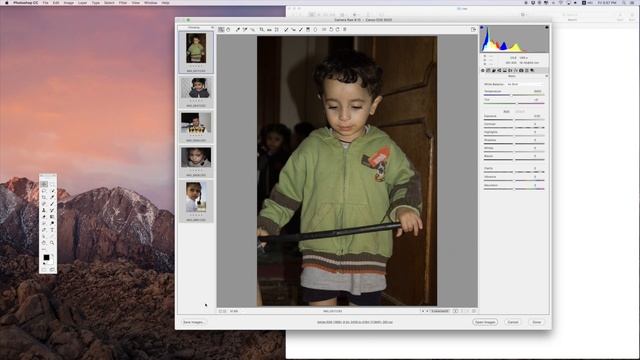Select the White Balance eyedropper tool
This screenshot has height=360, width=640.
tap(238, 29)
